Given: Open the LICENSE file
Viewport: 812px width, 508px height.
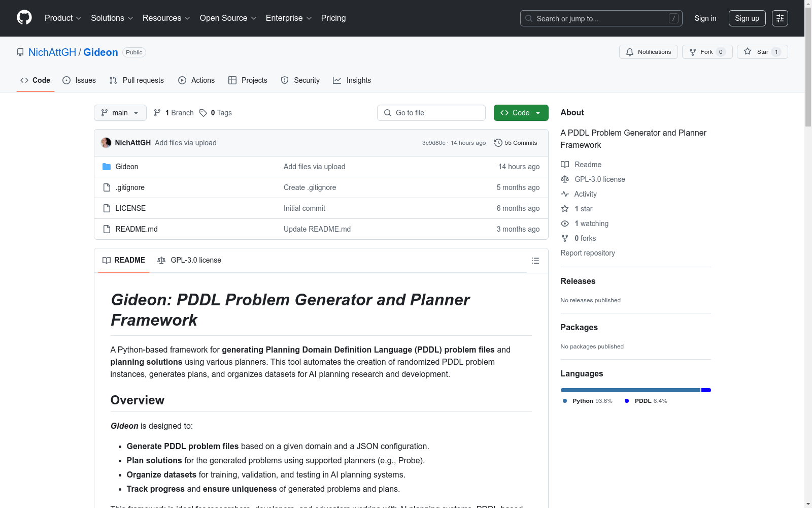Looking at the screenshot, I should [130, 208].
